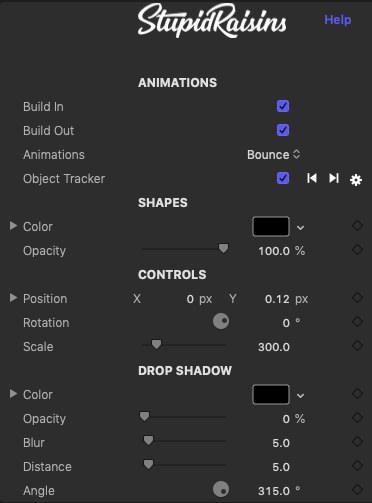Open Object Tracker gear settings
This screenshot has height=503, width=372.
[x=356, y=180]
